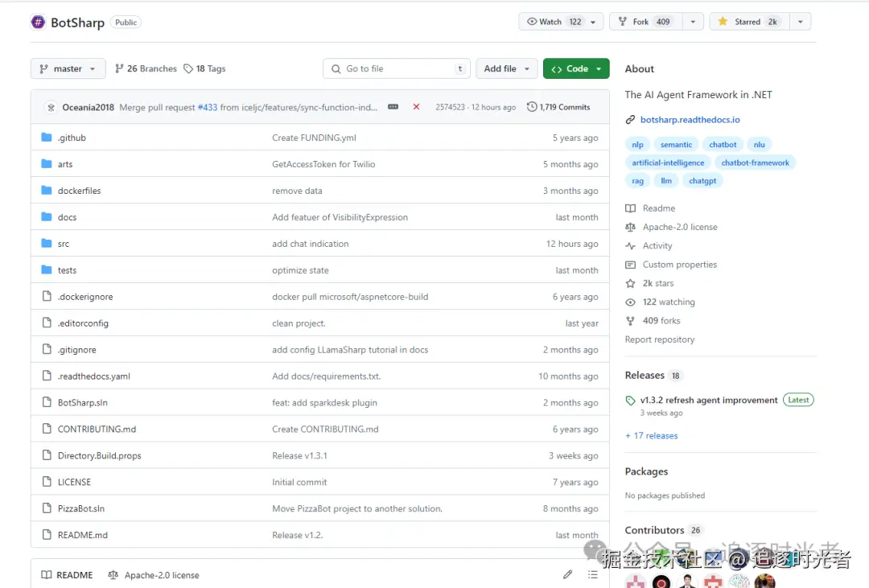
Task: Open pull request #433 link
Action: point(208,107)
